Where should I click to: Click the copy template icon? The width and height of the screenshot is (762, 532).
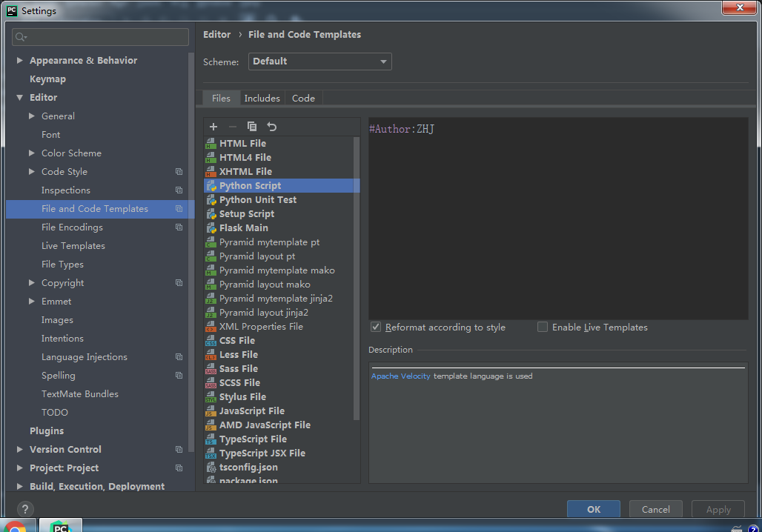[x=252, y=127]
